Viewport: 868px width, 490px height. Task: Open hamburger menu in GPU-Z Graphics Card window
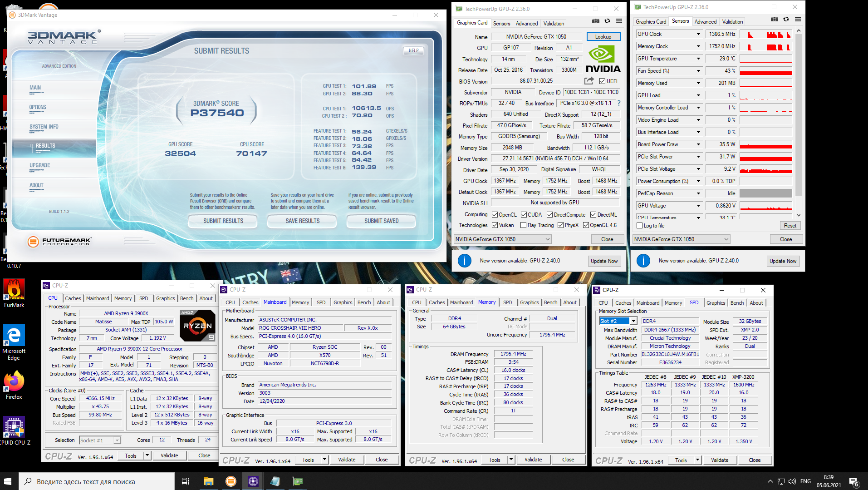[x=619, y=21]
